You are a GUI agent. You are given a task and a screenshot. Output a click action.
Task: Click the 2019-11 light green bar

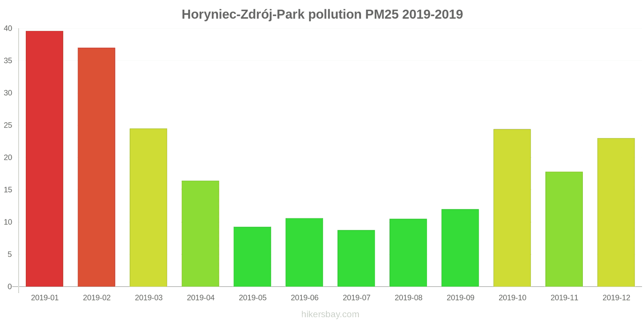563,229
